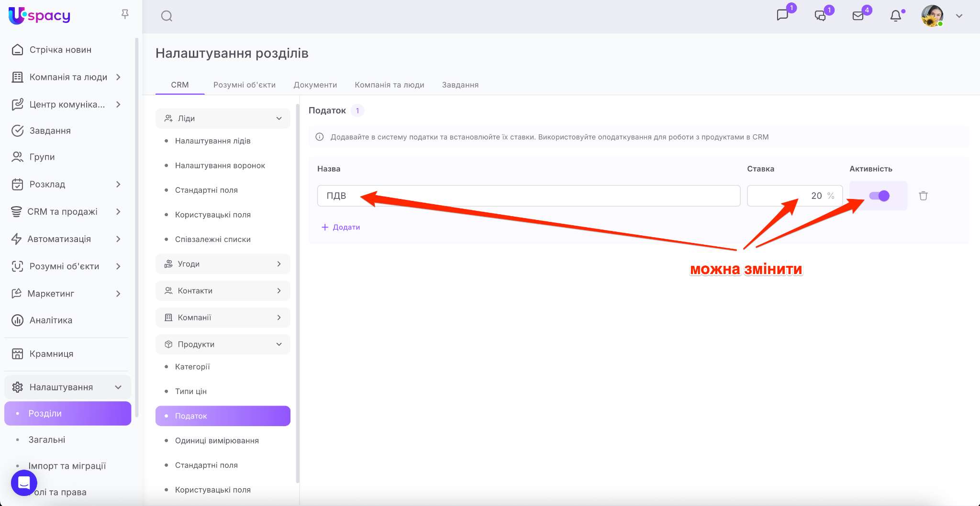Click the Uspacy logo

point(40,16)
